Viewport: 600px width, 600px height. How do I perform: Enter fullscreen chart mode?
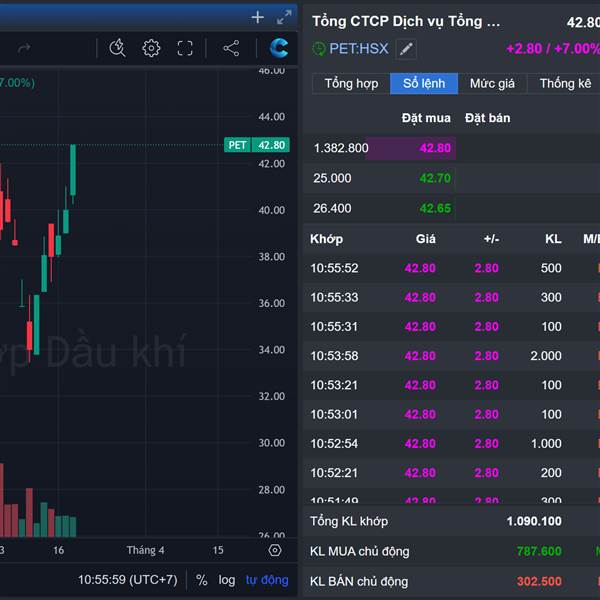point(185,48)
